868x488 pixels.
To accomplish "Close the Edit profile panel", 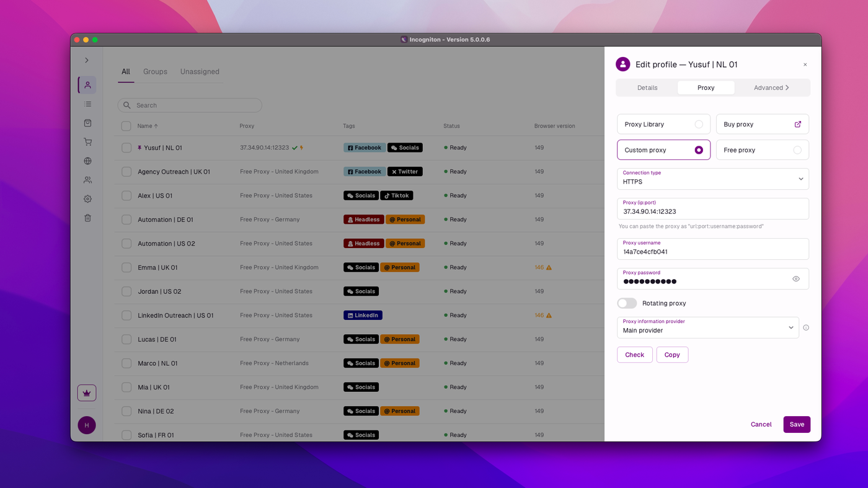I will [805, 64].
